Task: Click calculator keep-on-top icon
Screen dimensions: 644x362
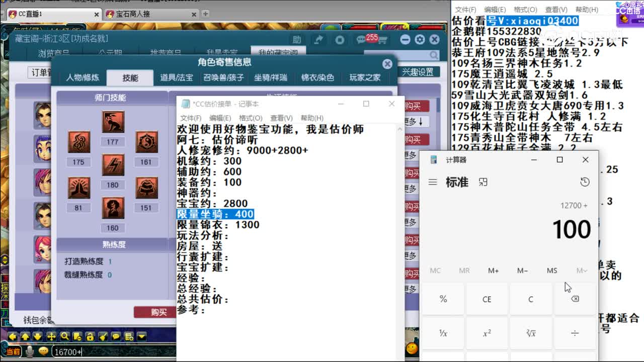Action: coord(483,182)
